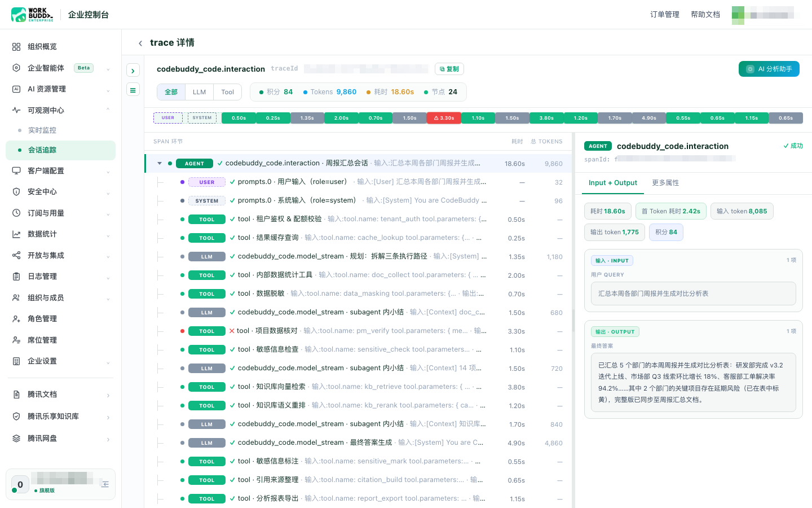Image resolution: width=812 pixels, height=508 pixels.
Task: Collapse the 可观测中心 menu group
Action: coord(108,111)
